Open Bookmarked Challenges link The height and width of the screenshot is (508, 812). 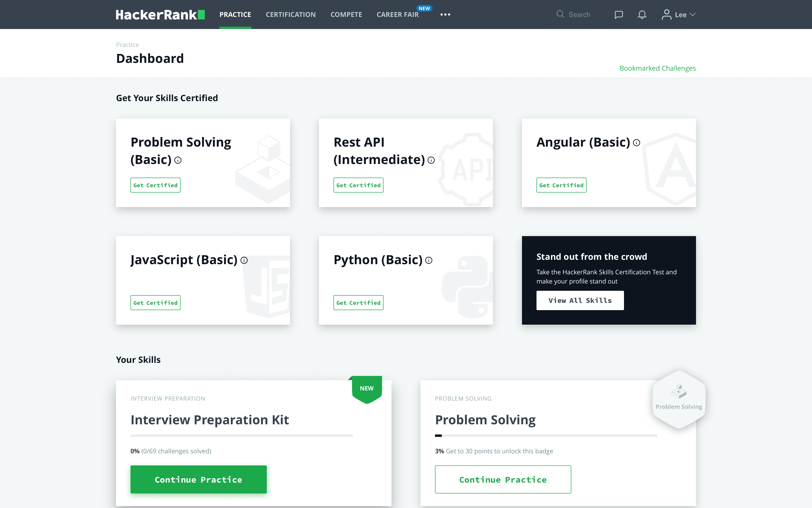coord(658,68)
